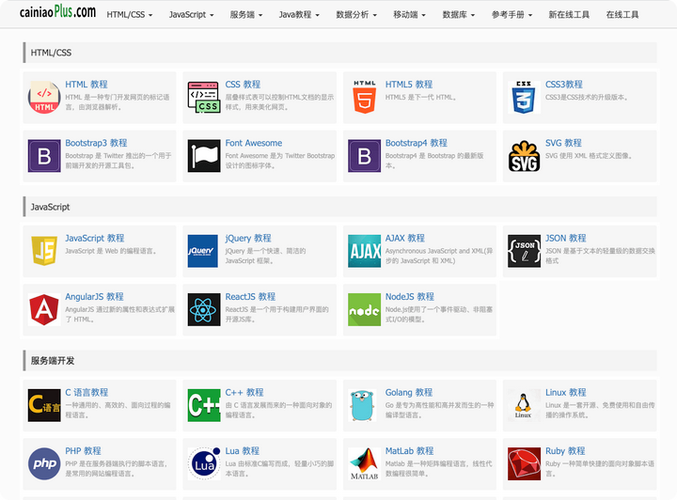Click the CSS tutorial icon
Screen dimensions: 677x500
tap(204, 98)
